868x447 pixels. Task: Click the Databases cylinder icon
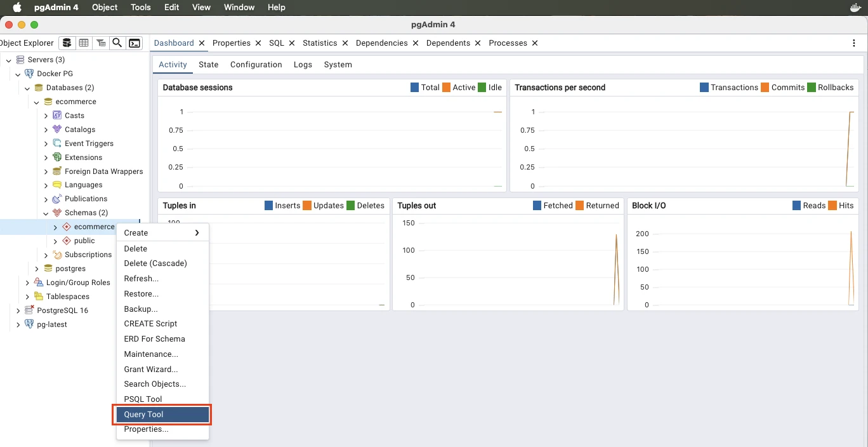pos(39,88)
